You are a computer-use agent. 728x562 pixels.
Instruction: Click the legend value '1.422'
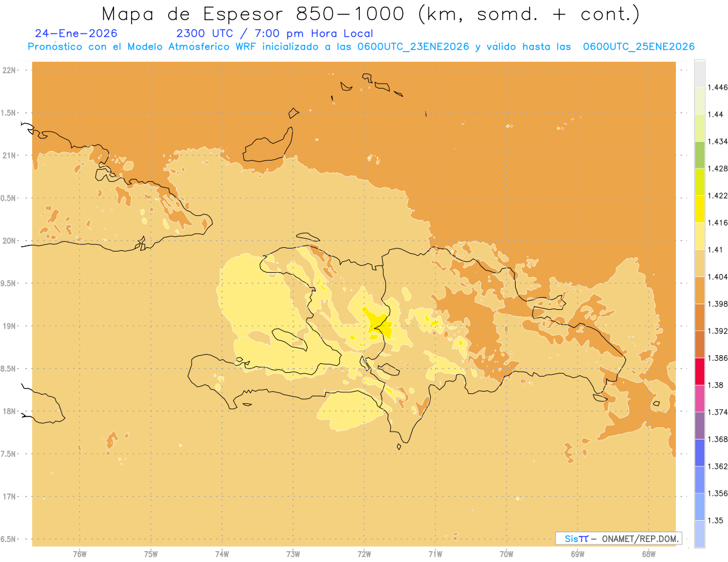pos(718,195)
